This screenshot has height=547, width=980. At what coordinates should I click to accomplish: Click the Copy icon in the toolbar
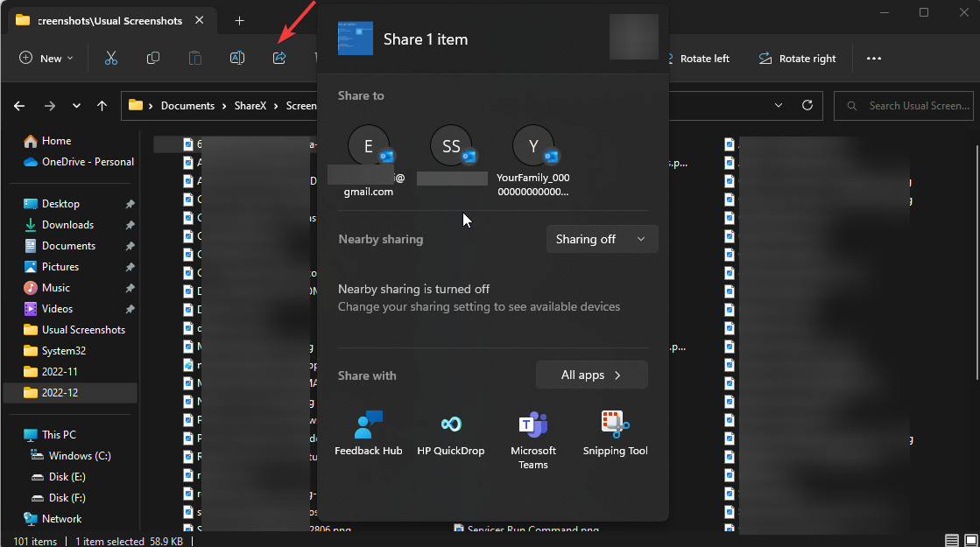coord(153,58)
